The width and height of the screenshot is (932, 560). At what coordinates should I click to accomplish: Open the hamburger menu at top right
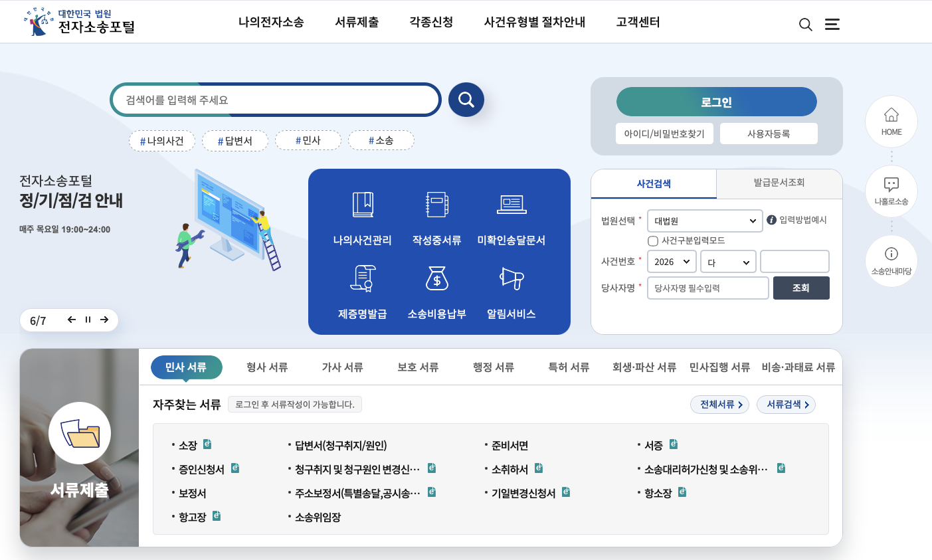pos(832,23)
